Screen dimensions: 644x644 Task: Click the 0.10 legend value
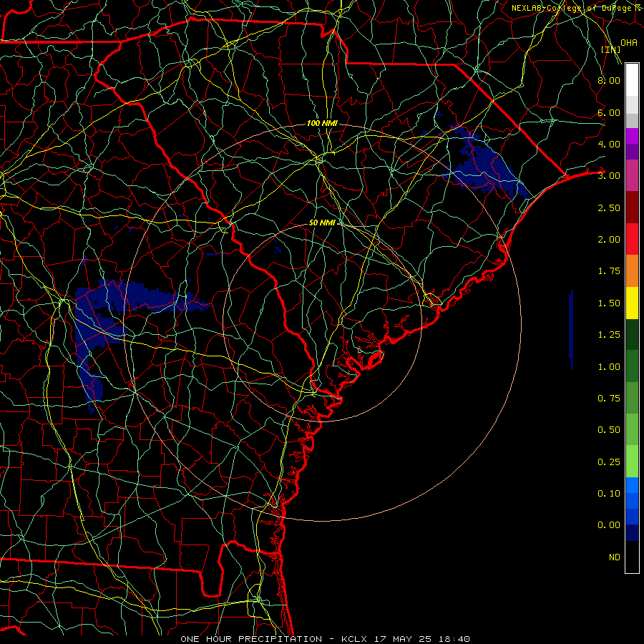[x=608, y=494]
